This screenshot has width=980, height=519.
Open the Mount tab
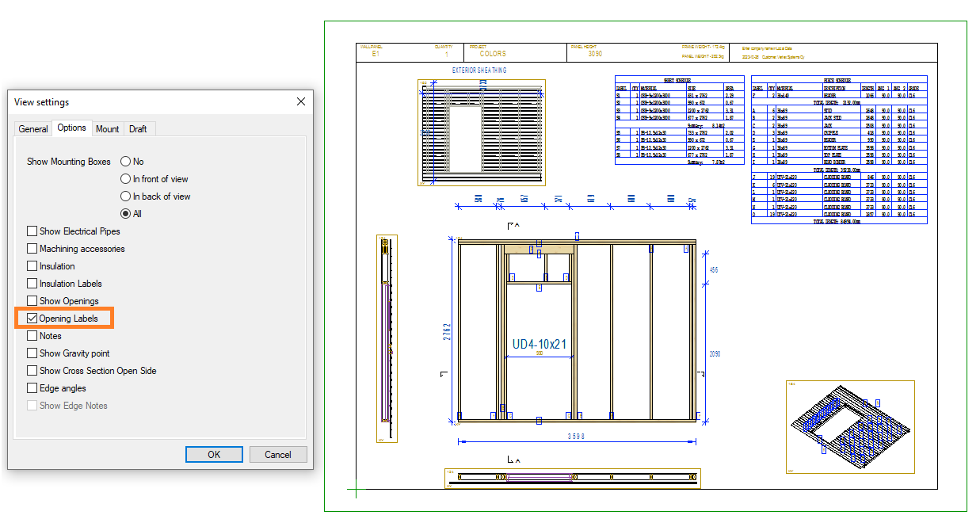107,129
